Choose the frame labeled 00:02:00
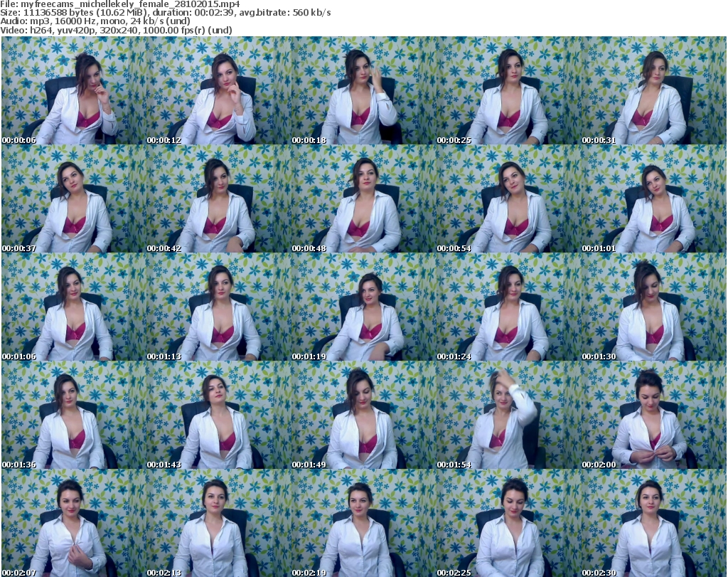This screenshot has height=577, width=728. [x=654, y=415]
